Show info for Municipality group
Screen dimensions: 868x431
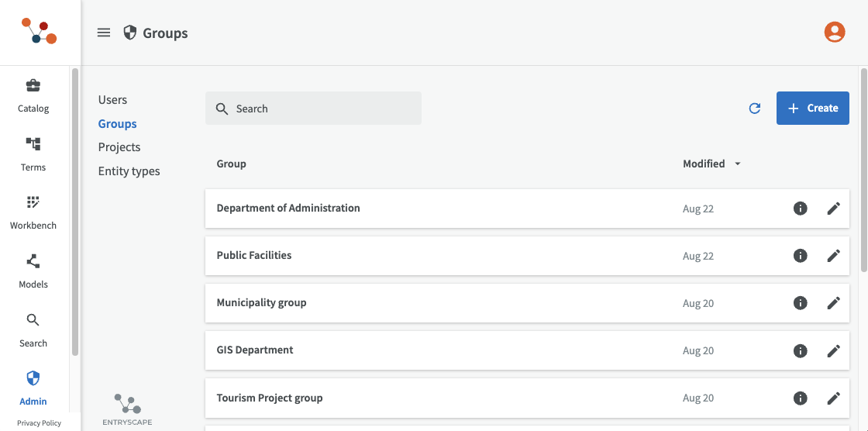point(801,303)
